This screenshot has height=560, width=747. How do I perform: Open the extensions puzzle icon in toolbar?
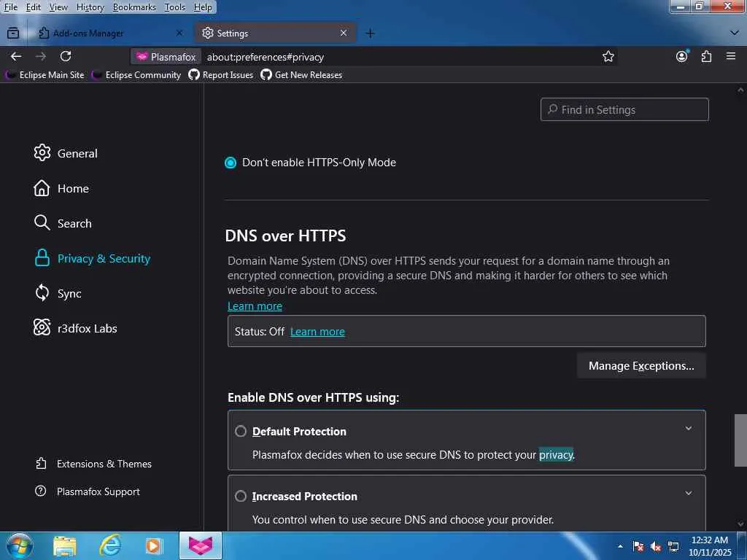pyautogui.click(x=706, y=57)
